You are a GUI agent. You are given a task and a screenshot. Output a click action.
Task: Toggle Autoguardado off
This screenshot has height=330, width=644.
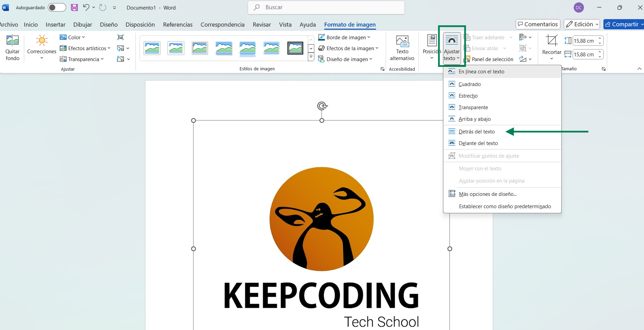click(57, 7)
